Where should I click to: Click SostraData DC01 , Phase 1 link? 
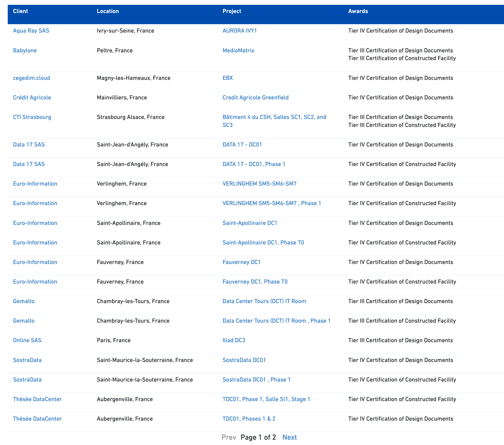(256, 380)
